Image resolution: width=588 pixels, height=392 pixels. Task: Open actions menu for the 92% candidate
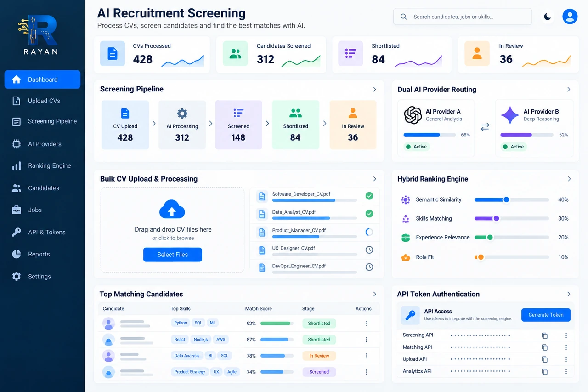coord(367,324)
